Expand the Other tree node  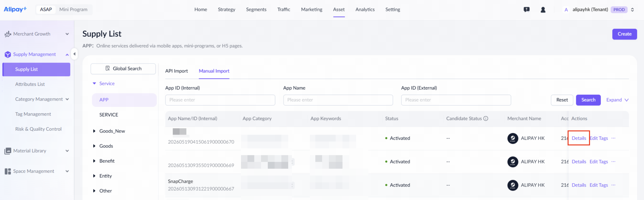tap(94, 191)
